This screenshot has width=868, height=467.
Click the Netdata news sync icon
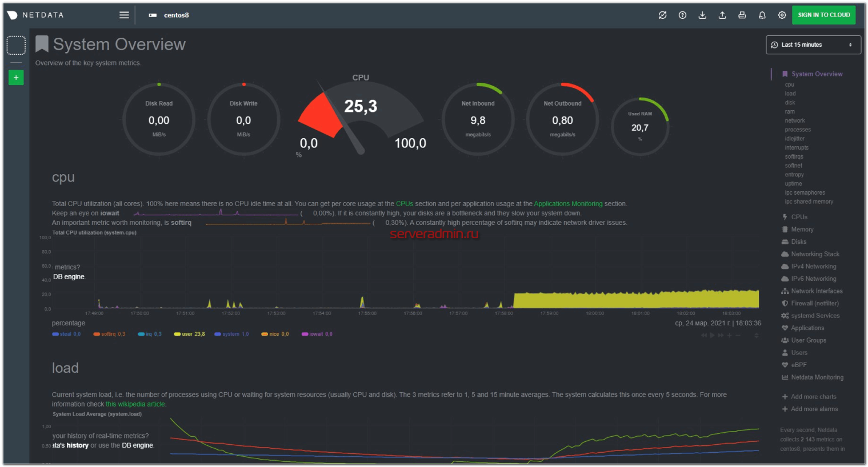(662, 15)
